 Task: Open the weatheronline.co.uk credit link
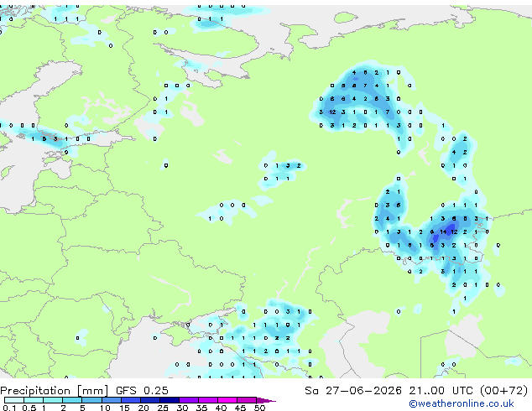[x=462, y=403]
